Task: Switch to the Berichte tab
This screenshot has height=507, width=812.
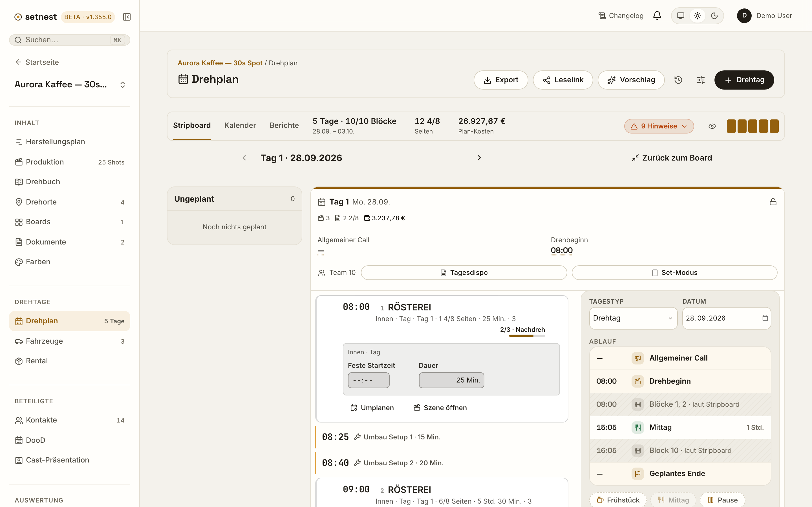Action: point(284,125)
